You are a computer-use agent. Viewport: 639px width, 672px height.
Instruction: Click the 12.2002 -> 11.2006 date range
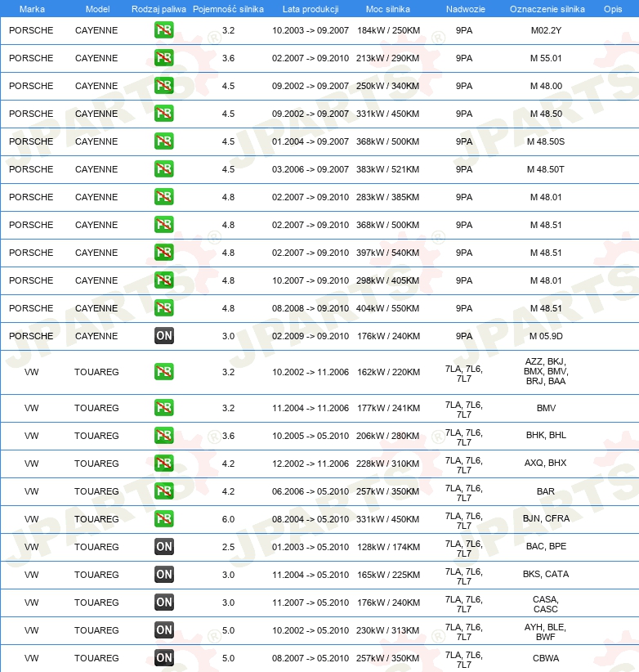pos(311,464)
